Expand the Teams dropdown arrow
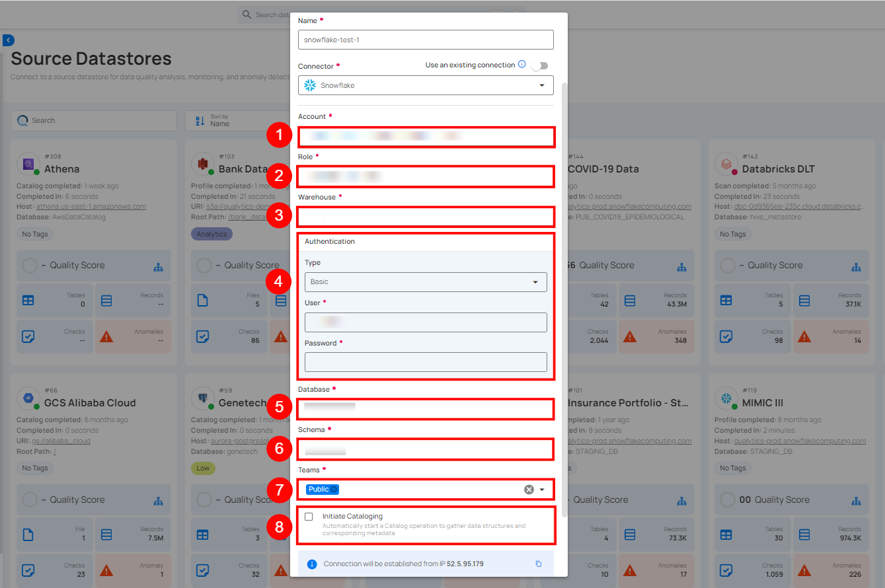The height and width of the screenshot is (588, 885). [542, 490]
